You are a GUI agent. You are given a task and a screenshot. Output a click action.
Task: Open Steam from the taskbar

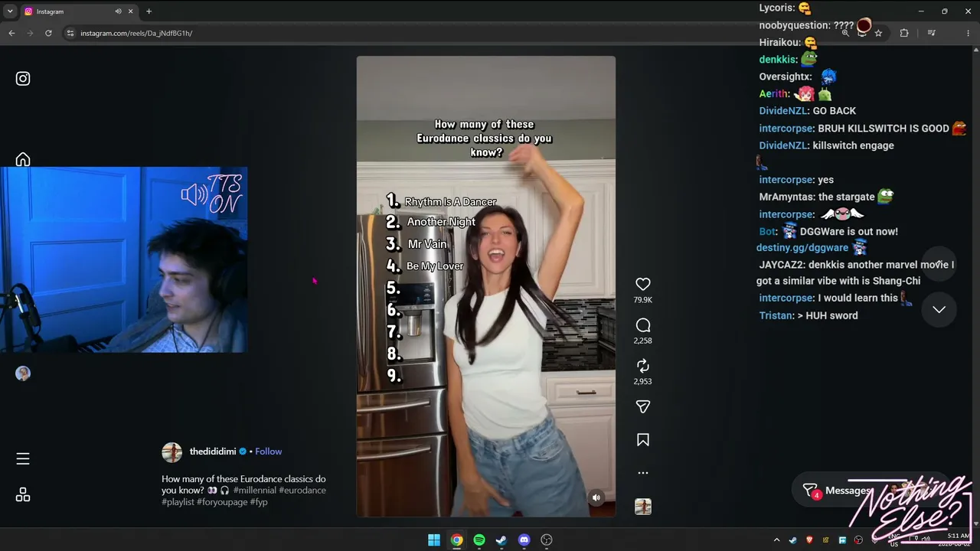[501, 540]
